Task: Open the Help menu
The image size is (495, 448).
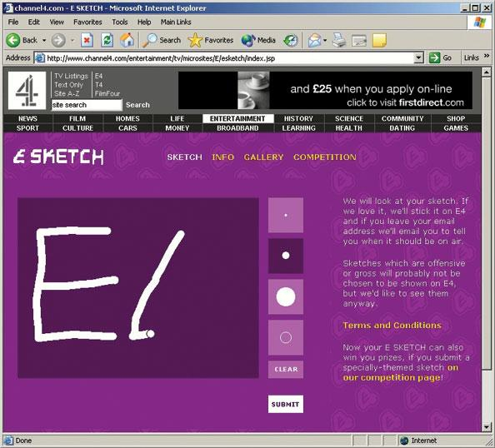Action: click(144, 22)
